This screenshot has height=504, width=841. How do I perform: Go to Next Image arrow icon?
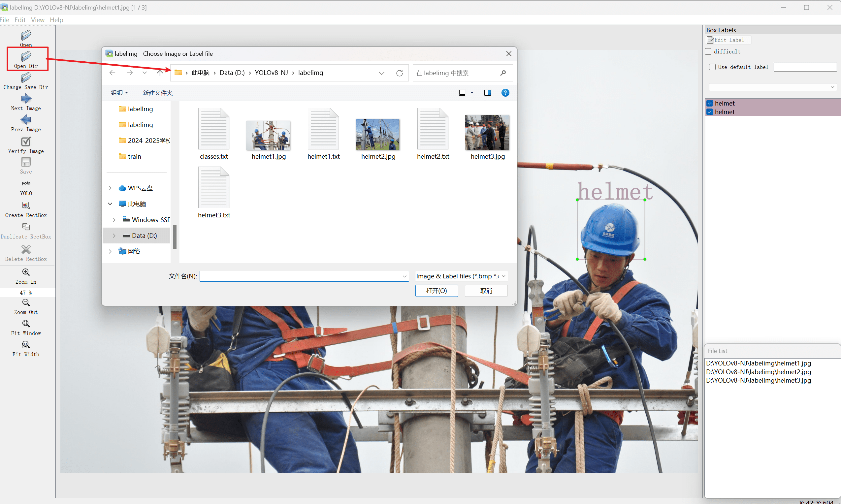pos(26,99)
